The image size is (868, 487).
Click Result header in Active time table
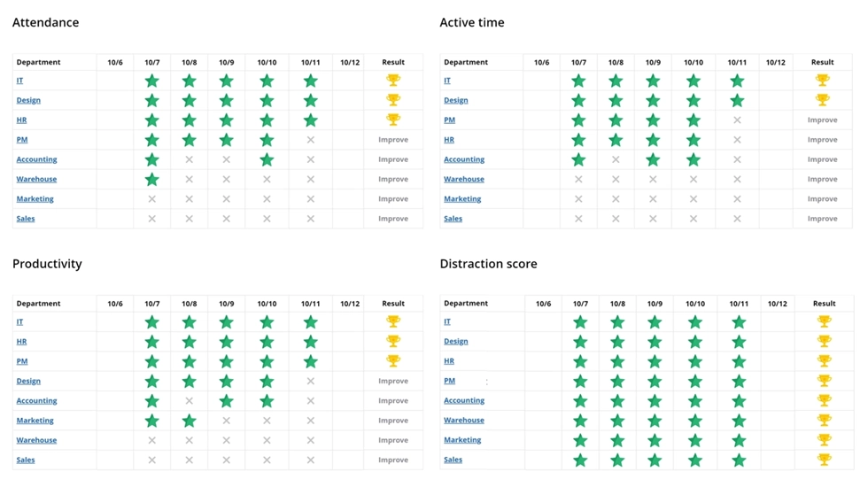pos(822,62)
